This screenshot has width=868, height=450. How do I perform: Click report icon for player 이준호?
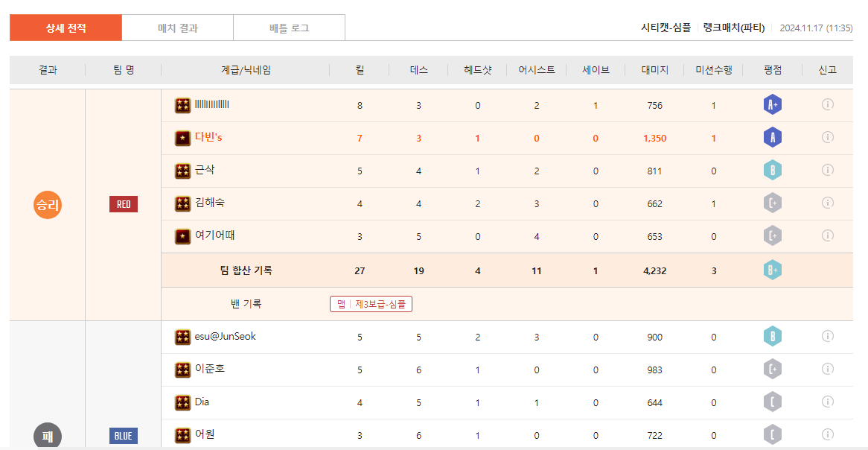[827, 369]
